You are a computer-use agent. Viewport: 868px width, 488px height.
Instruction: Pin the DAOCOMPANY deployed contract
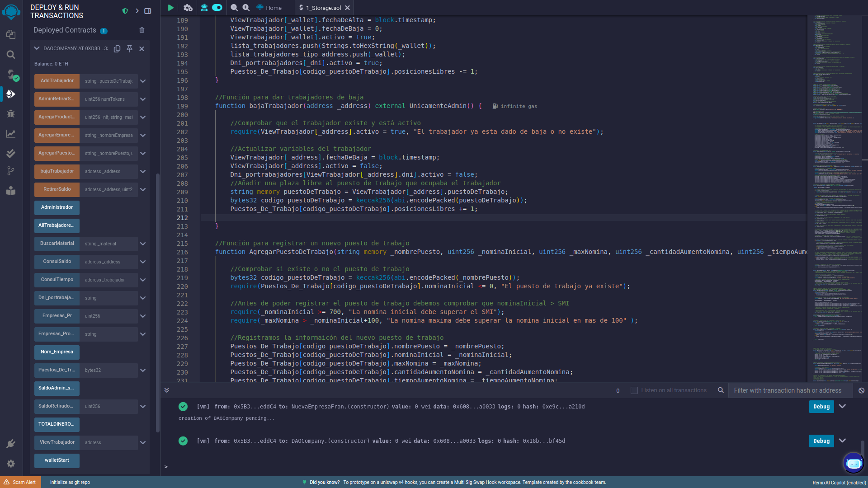pos(130,48)
